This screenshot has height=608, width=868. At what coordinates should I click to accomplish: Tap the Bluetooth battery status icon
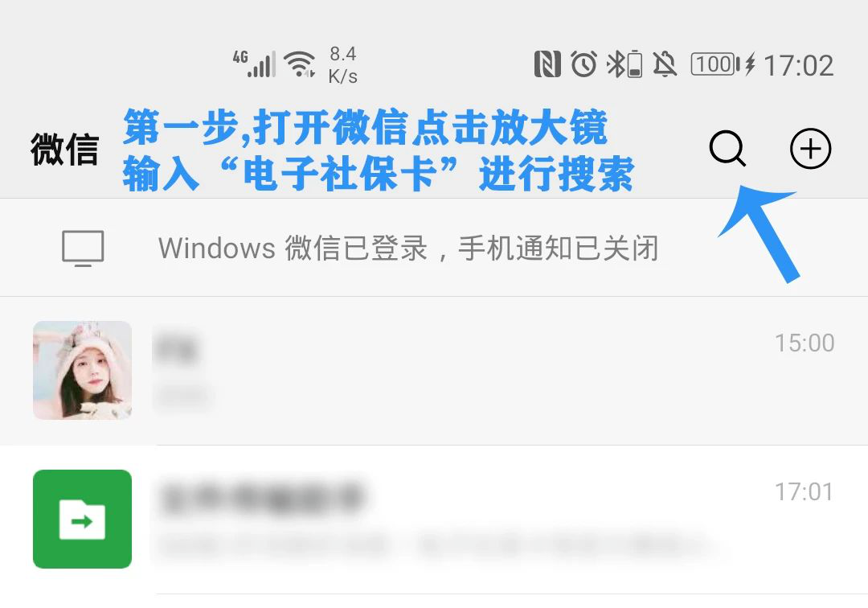[624, 64]
